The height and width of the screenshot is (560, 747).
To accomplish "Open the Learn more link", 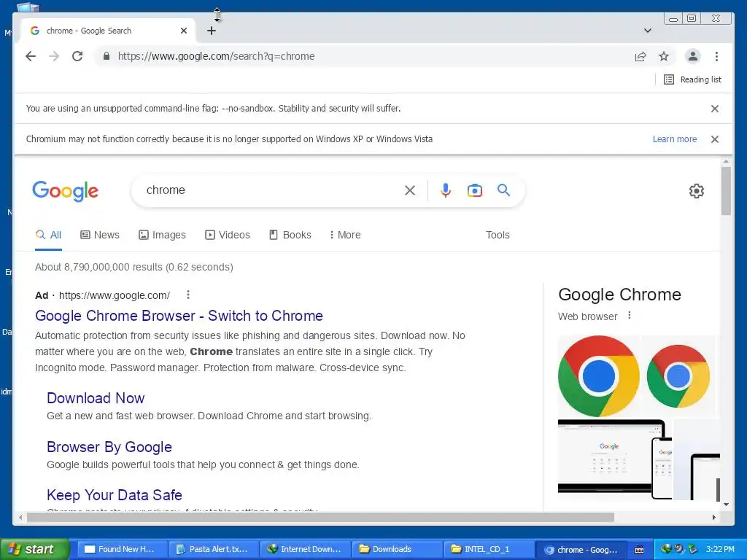I will coord(675,139).
